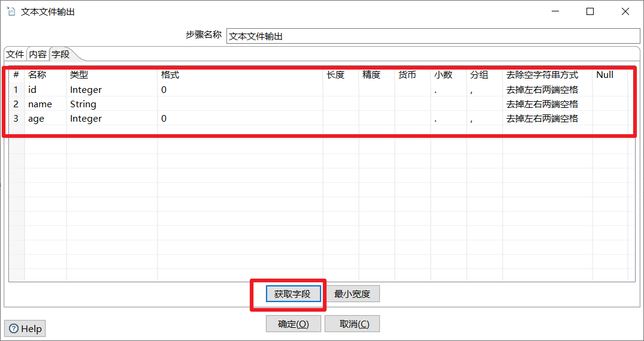
Task: Switch to the 内容 tab
Action: [37, 54]
